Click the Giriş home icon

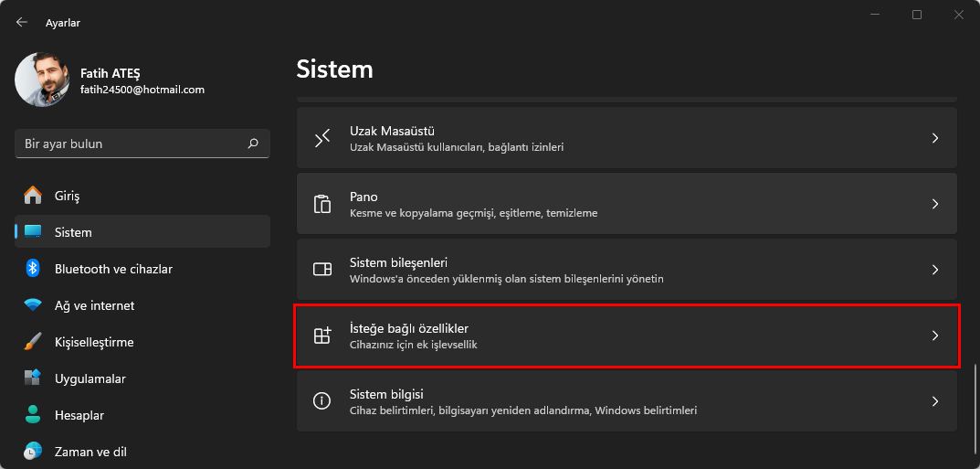point(33,196)
